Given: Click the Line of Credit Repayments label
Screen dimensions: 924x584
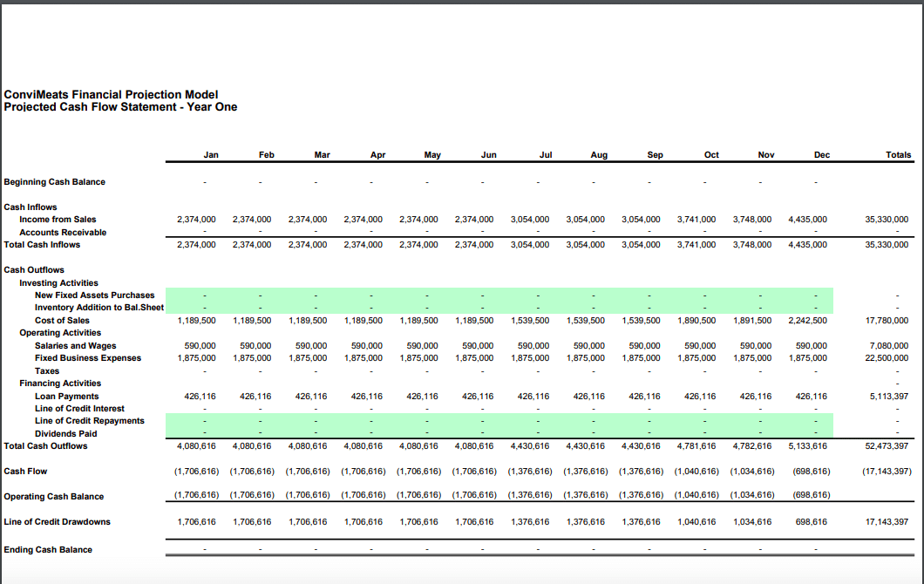Looking at the screenshot, I should (x=89, y=421).
